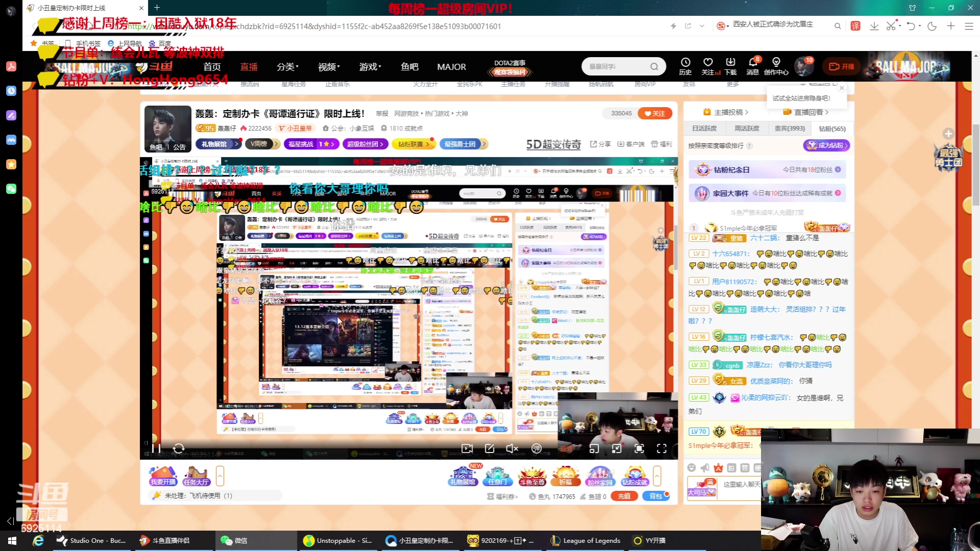Click the 客户端 client download link
The image size is (980, 551).
point(631,144)
